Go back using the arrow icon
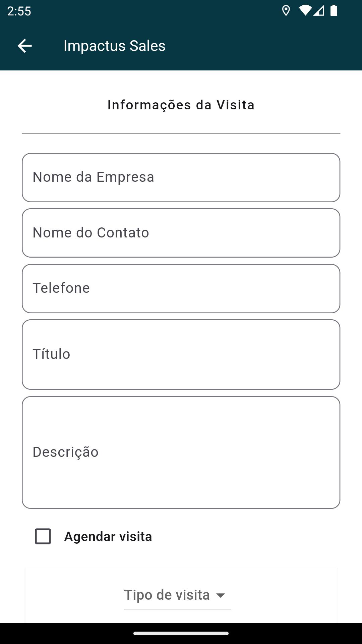 pos(24,46)
